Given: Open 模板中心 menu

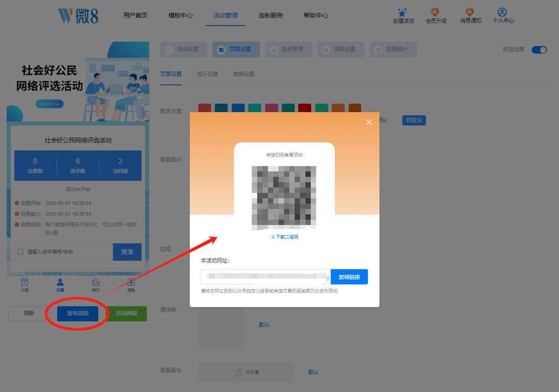Looking at the screenshot, I should pos(180,15).
